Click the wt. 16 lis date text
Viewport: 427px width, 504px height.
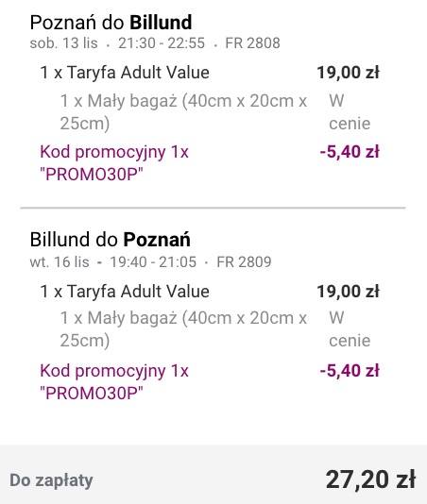[60, 261]
